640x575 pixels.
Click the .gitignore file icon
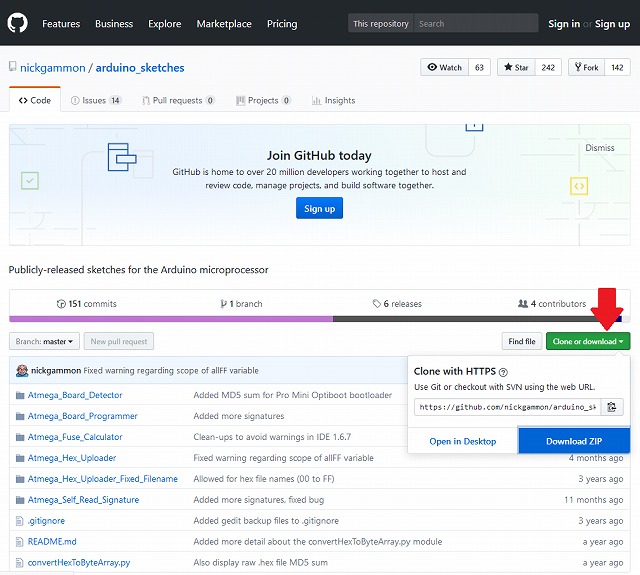coord(19,521)
